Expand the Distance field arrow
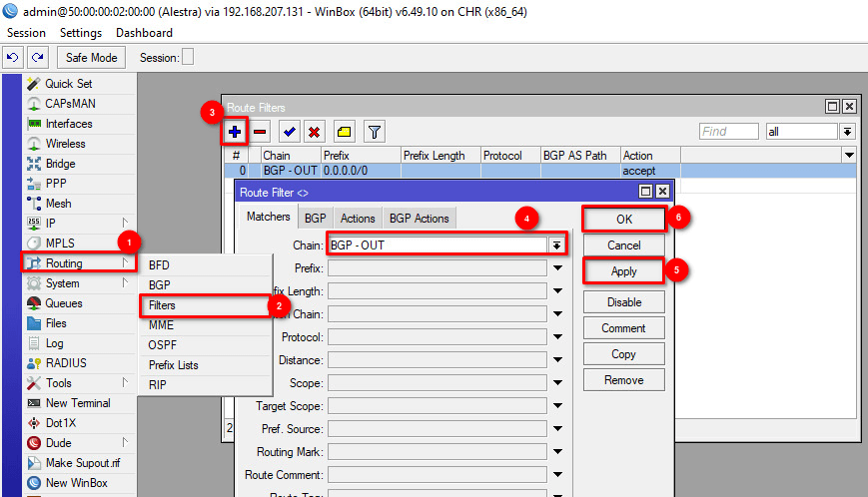 pyautogui.click(x=556, y=360)
